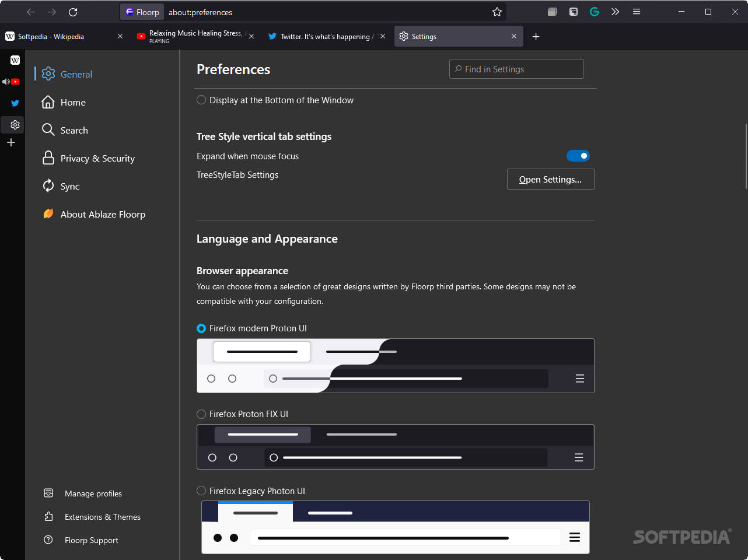Image resolution: width=748 pixels, height=560 pixels.
Task: Click Manage profiles link
Action: click(x=83, y=494)
